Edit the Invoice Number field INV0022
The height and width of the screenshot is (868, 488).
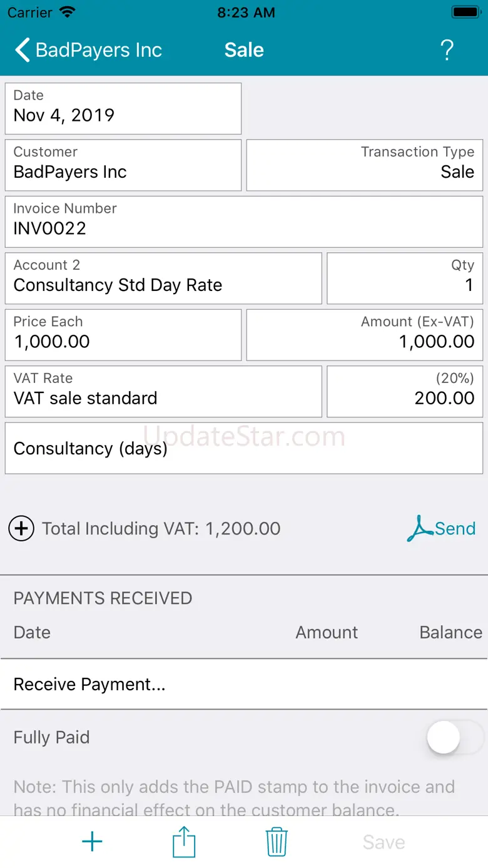pyautogui.click(x=244, y=222)
